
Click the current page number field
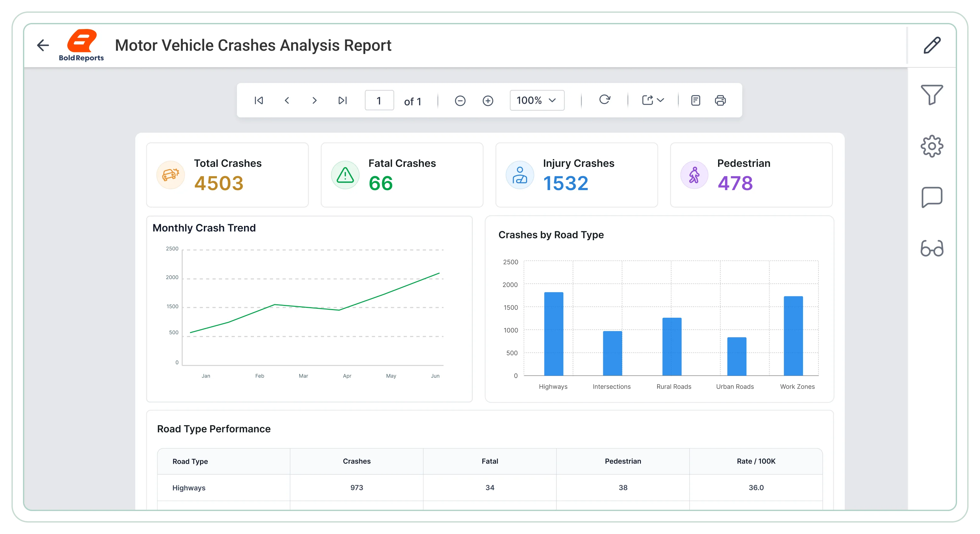(x=379, y=100)
